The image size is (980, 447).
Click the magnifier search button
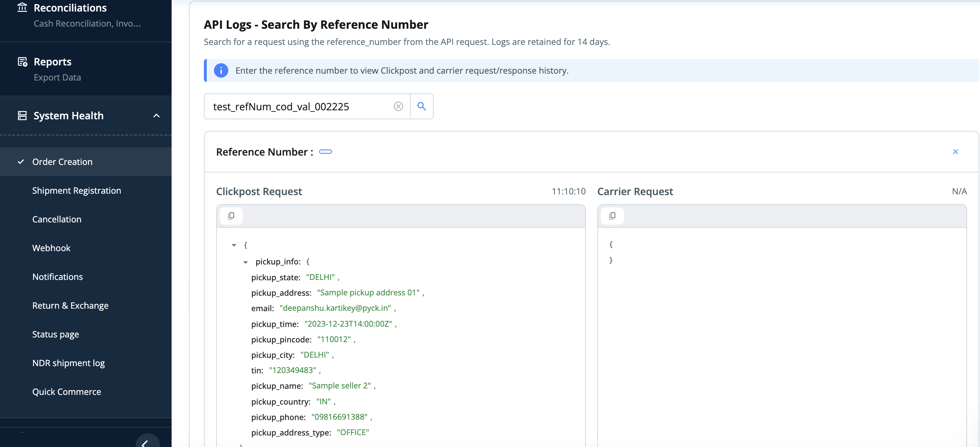(421, 107)
